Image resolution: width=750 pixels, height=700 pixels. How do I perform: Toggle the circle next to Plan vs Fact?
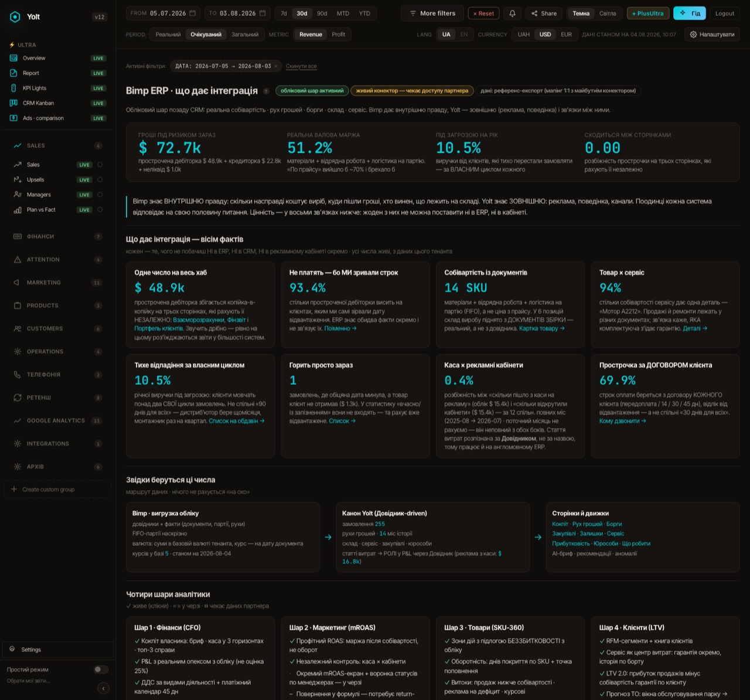[100, 210]
